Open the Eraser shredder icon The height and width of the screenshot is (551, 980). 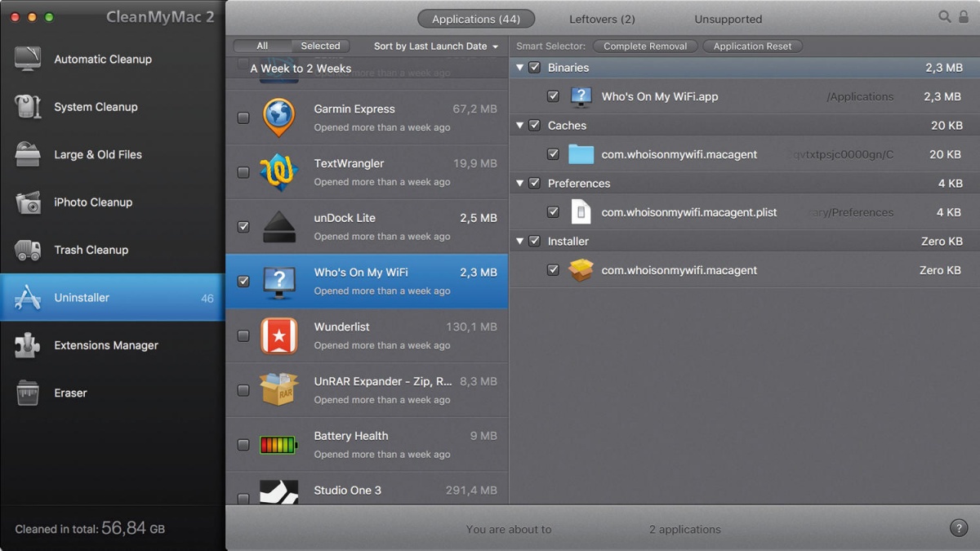[28, 393]
